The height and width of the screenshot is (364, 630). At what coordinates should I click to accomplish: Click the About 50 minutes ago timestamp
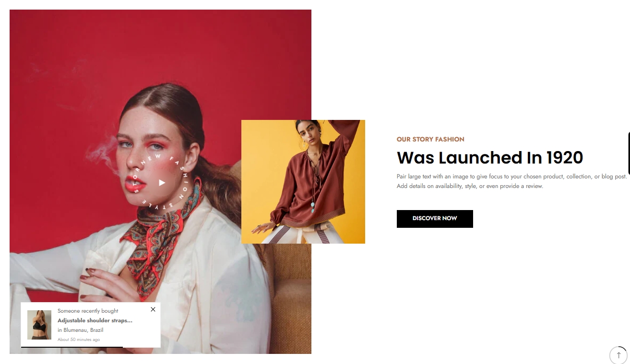point(79,340)
